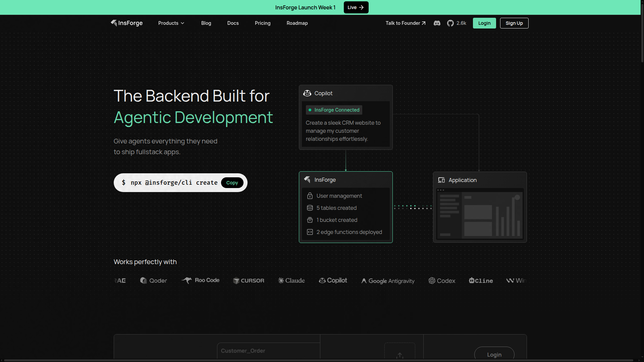The height and width of the screenshot is (362, 644).
Task: Click the Discord icon in the navbar
Action: [437, 23]
